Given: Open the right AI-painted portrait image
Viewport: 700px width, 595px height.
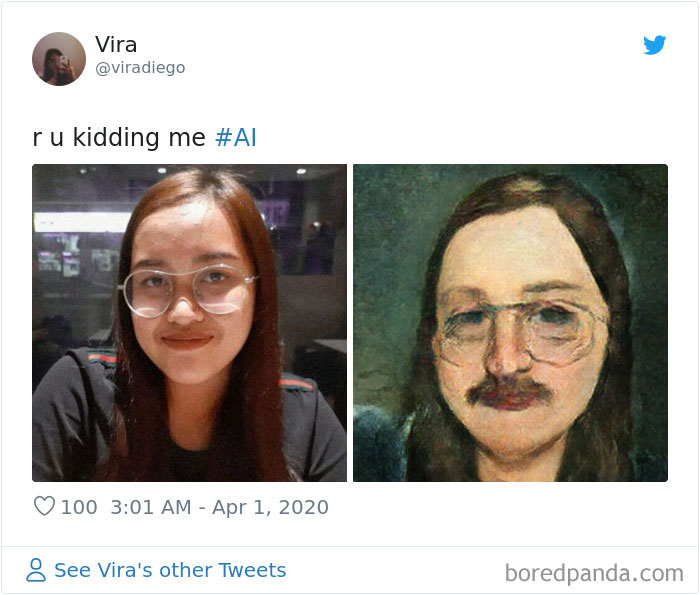Looking at the screenshot, I should (x=510, y=323).
